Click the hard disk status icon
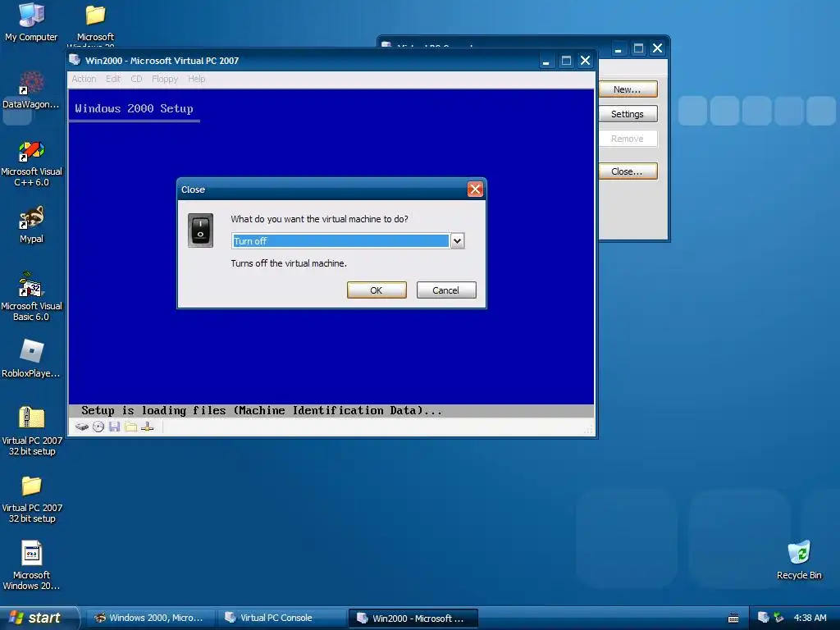The width and height of the screenshot is (840, 630). [x=81, y=427]
